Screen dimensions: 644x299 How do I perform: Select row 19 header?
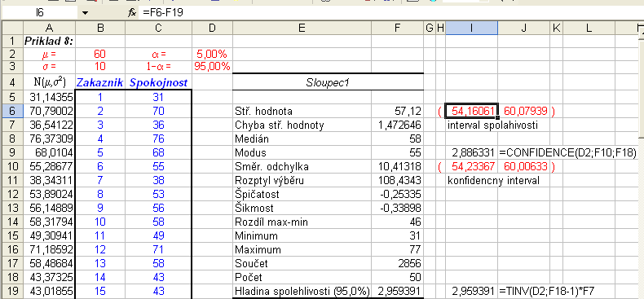(12, 291)
